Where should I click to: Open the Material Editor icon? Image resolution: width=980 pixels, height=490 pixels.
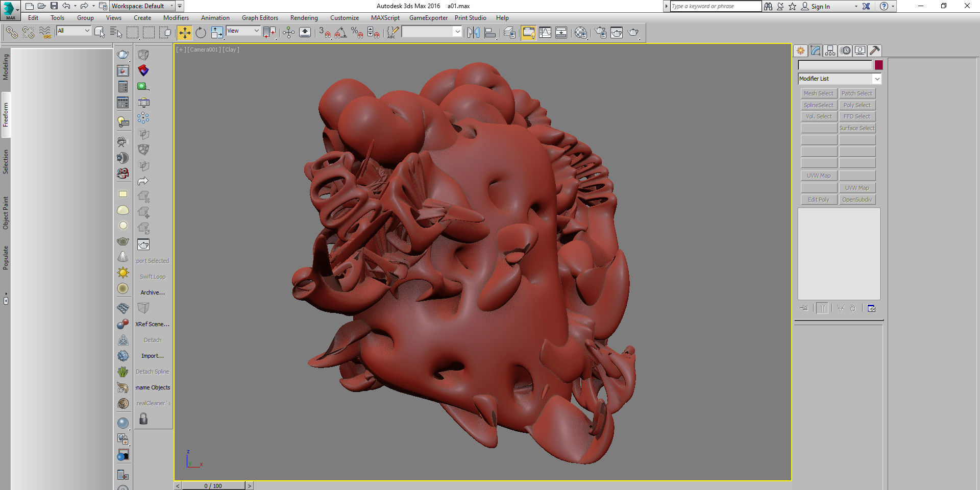tap(581, 33)
